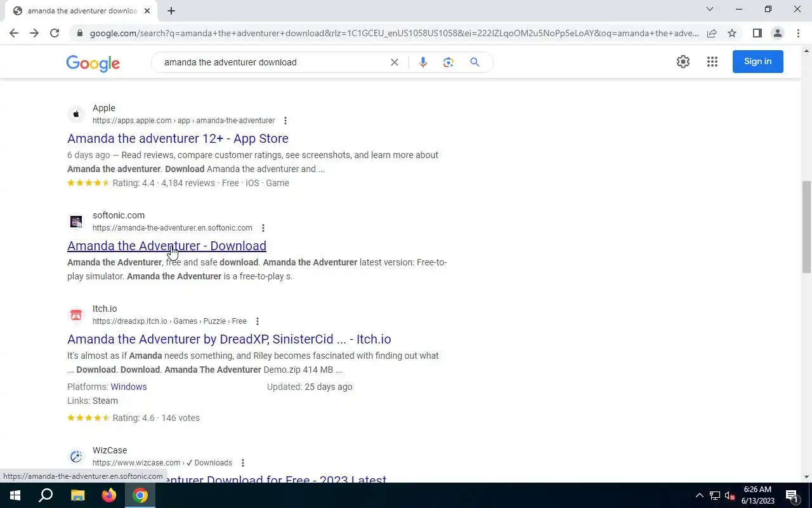
Task: Reload the current page
Action: [x=55, y=33]
